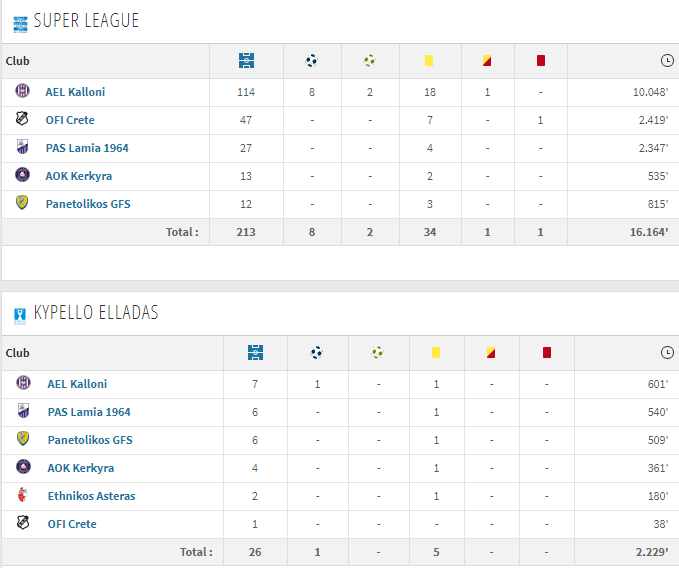Click red card icon in Super League header
679x568 pixels.
click(x=540, y=61)
